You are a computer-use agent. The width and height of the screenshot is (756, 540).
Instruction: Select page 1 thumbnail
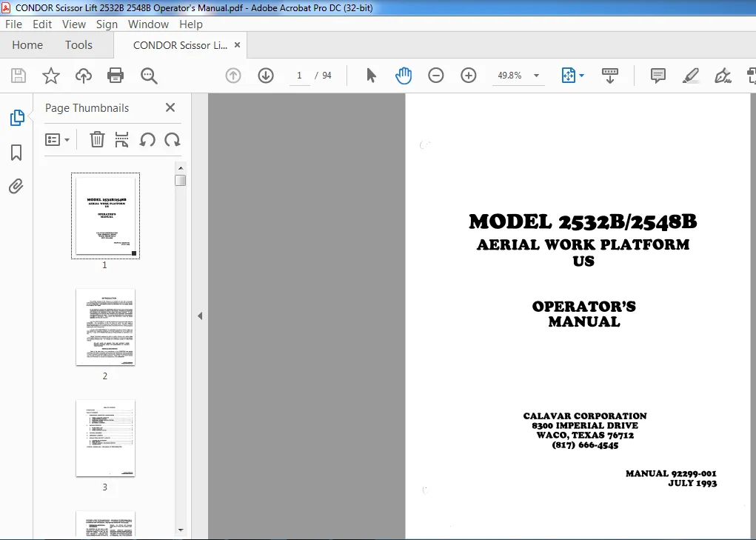(106, 216)
